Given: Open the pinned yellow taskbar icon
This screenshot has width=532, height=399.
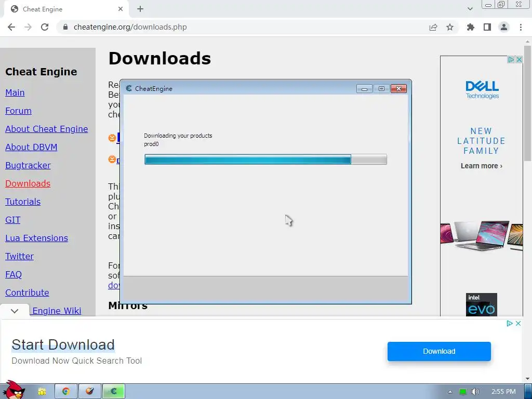Looking at the screenshot, I should pyautogui.click(x=42, y=392).
